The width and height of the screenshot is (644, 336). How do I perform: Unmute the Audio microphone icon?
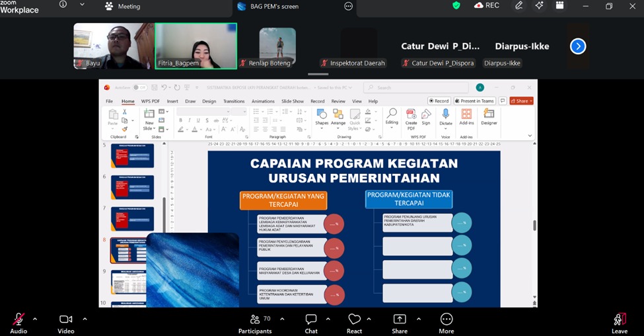pyautogui.click(x=18, y=319)
